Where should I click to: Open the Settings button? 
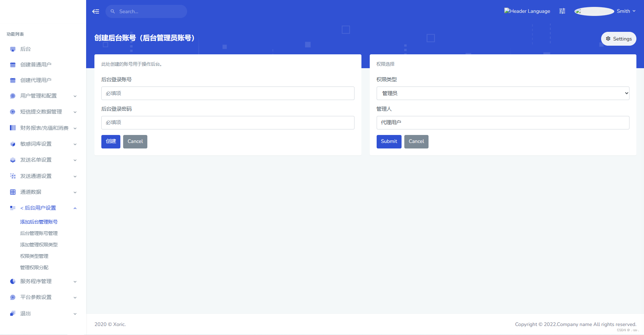pos(619,39)
